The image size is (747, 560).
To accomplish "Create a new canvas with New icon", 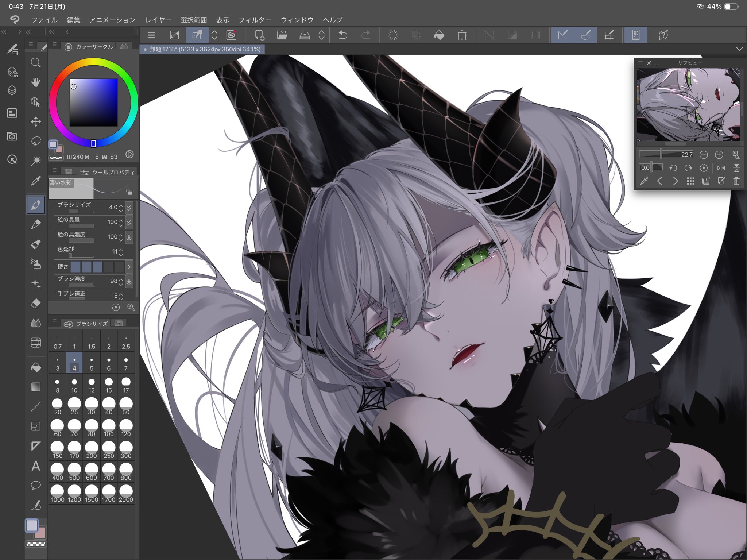I will (x=259, y=35).
